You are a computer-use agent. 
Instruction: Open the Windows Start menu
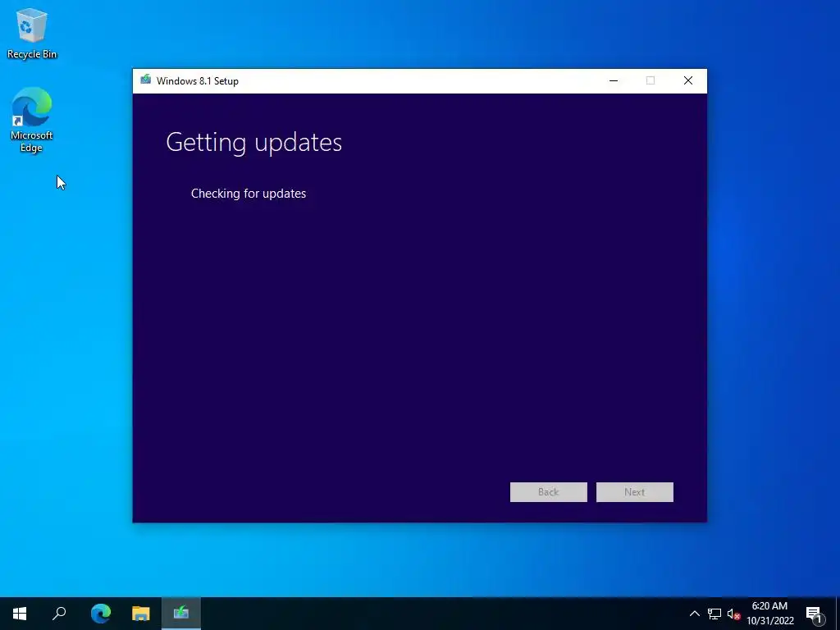coord(20,614)
